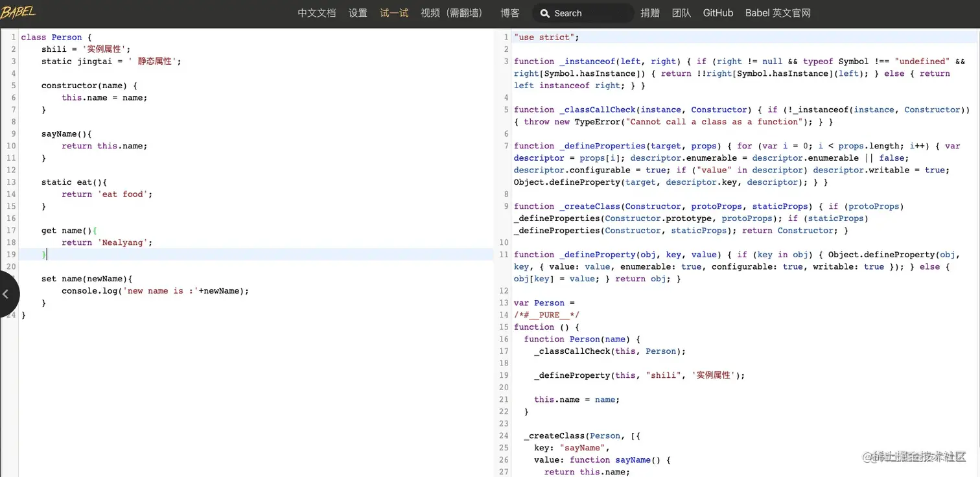Expand the collapsed sidebar arrow tab
Viewport: 980px width, 477px height.
coord(8,294)
